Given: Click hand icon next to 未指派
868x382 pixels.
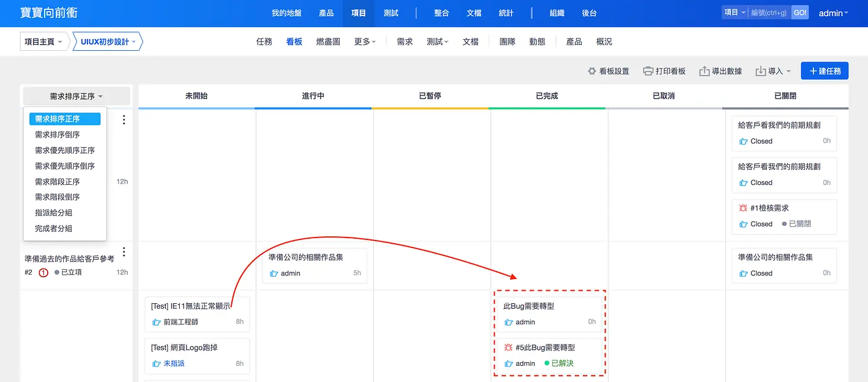Looking at the screenshot, I should (157, 363).
